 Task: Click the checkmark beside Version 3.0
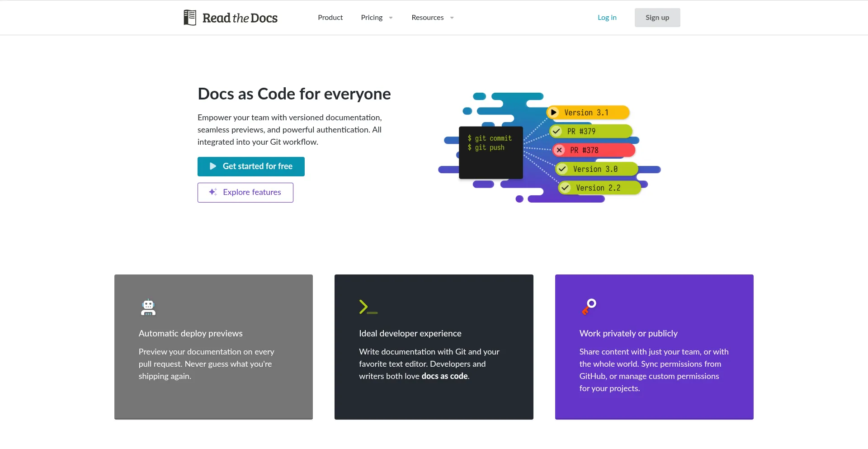coord(562,169)
